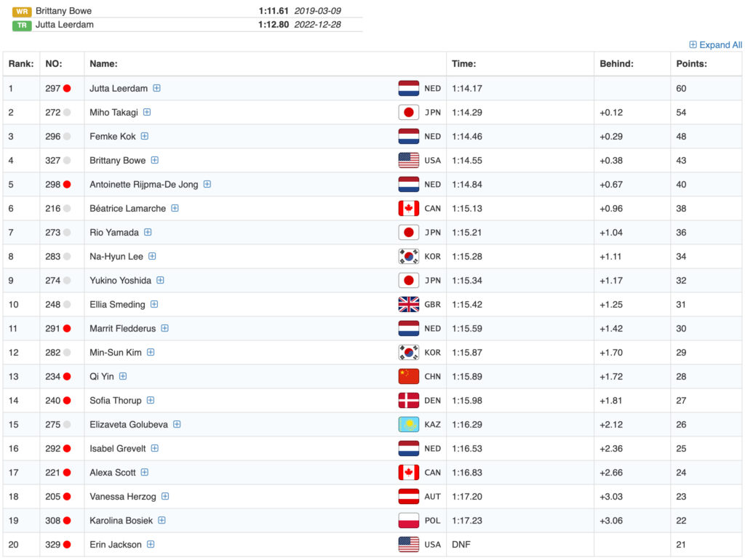Click the grey dot next to number 272
Viewport: 745px width, 560px height.
point(67,113)
